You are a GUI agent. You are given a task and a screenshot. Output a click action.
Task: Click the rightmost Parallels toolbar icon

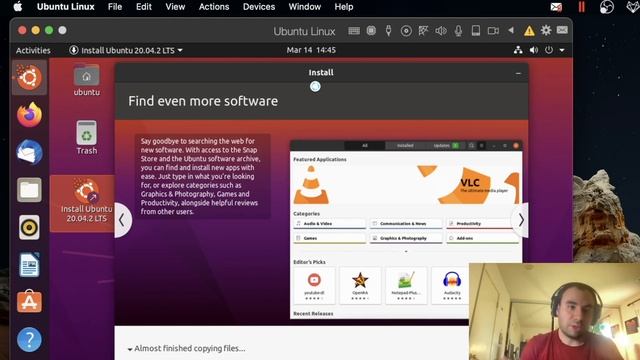[x=562, y=30]
